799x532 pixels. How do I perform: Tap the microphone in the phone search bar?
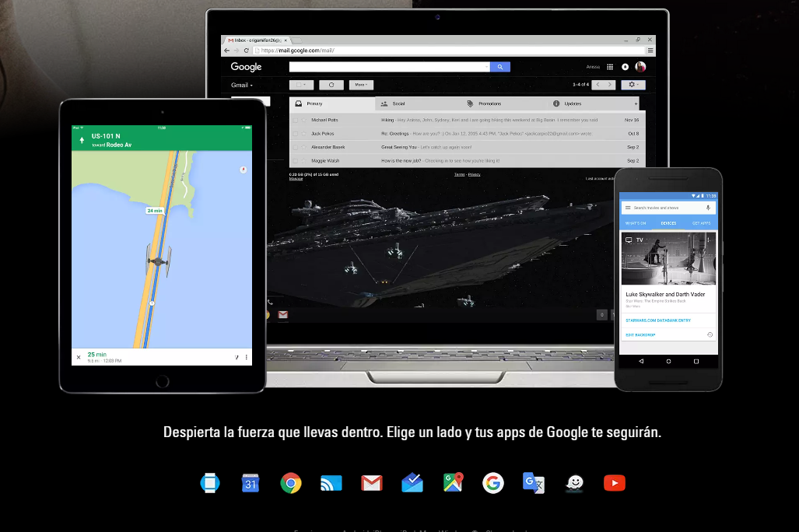(x=708, y=208)
